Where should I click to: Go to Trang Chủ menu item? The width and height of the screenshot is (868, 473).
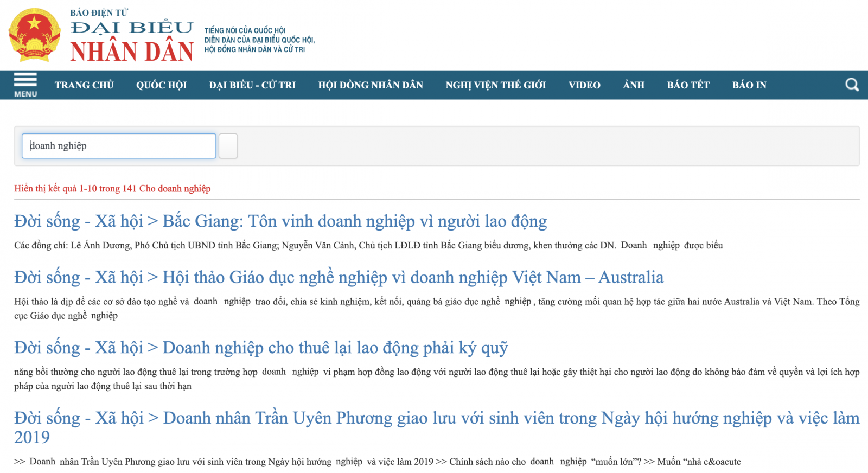point(84,85)
